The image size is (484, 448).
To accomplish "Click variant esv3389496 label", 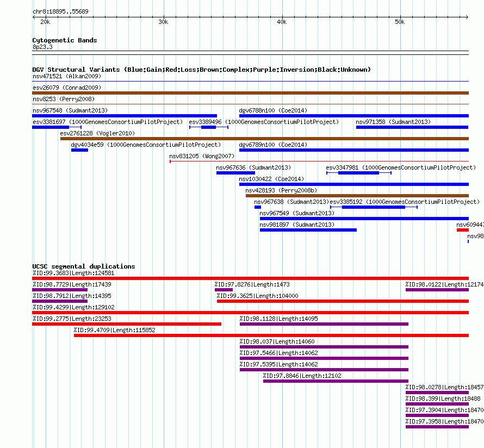I will point(264,122).
